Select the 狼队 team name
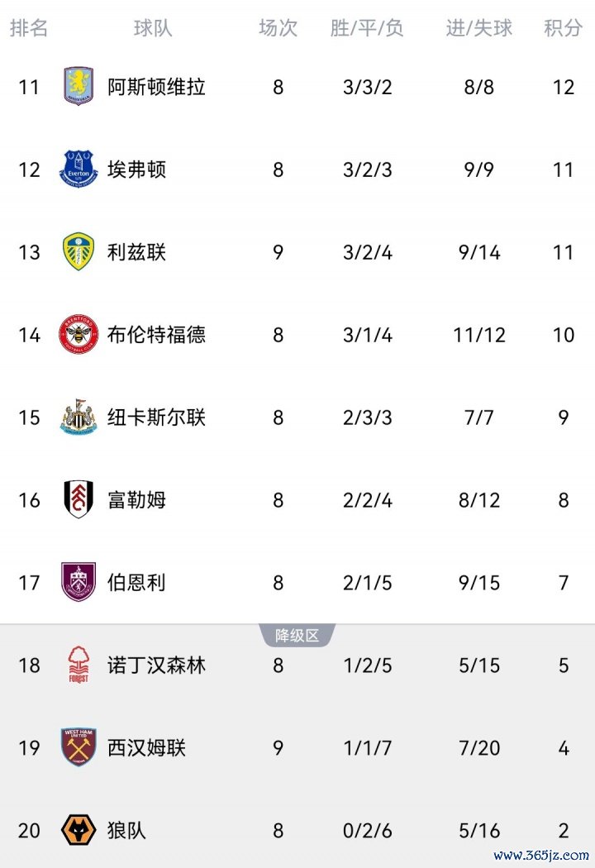Viewport: 595px width, 868px height. pos(126,830)
